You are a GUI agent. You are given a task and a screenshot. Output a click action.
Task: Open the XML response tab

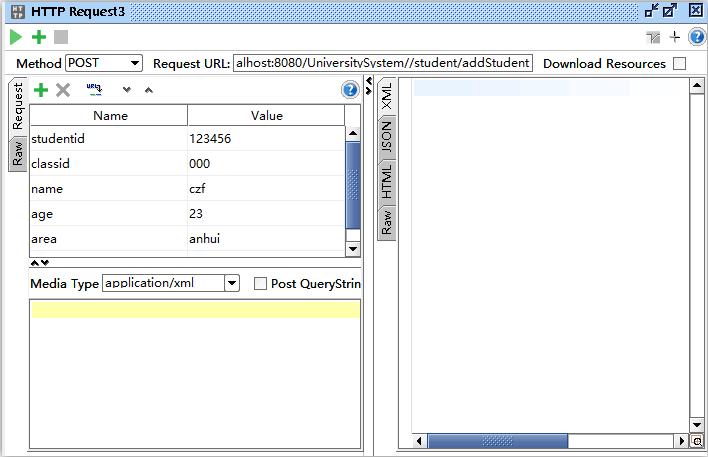pos(387,97)
